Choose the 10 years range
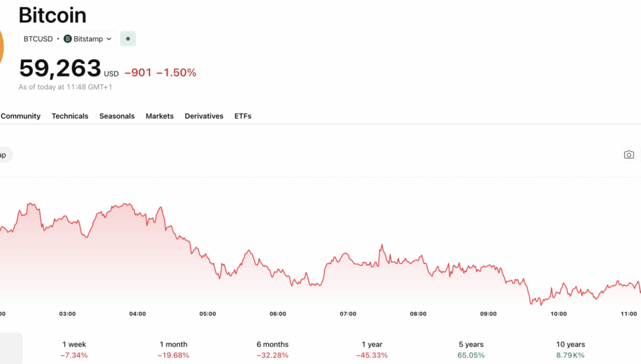 570,350
